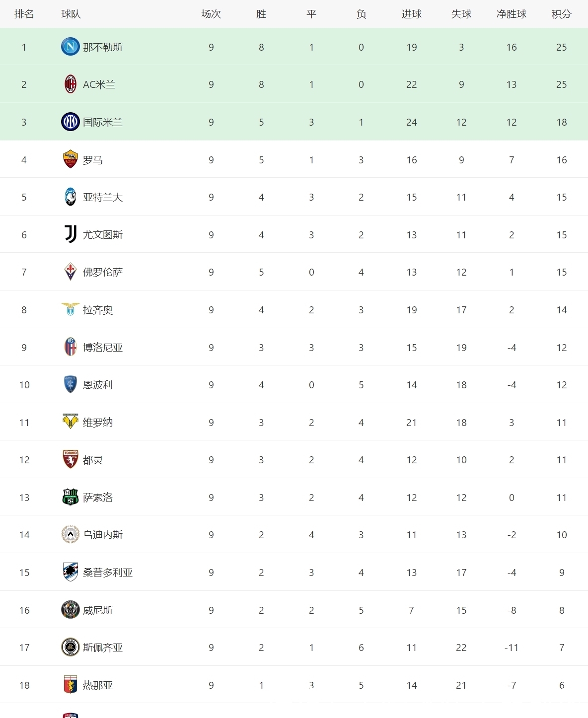This screenshot has width=588, height=718.
Task: Select the Roma crest icon
Action: point(71,159)
